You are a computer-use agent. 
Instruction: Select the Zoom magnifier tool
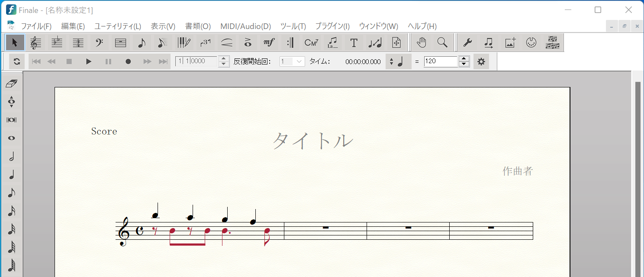[x=442, y=42]
